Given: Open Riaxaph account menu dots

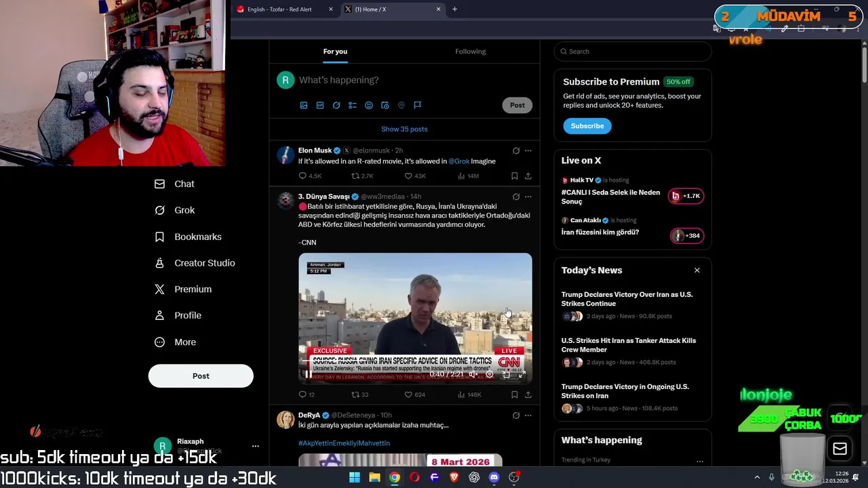Looking at the screenshot, I should [x=256, y=446].
